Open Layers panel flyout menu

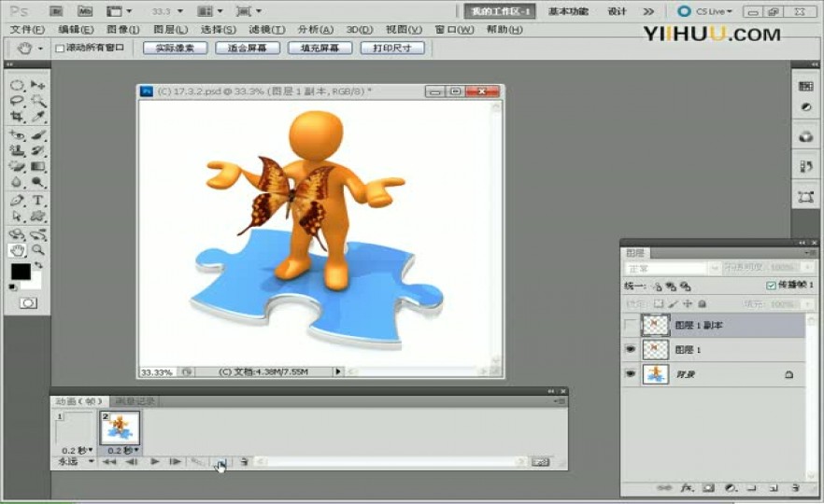click(x=808, y=253)
